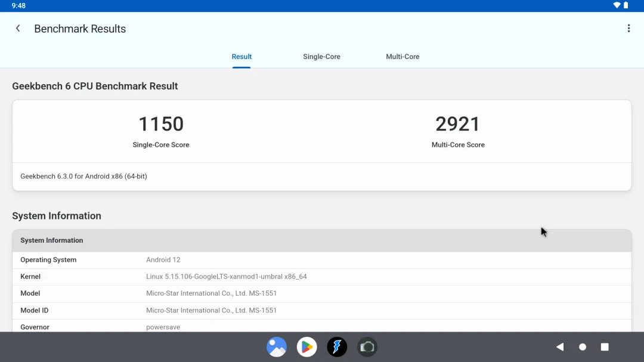Tap the Governor powersave row
This screenshot has width=644, height=362.
(x=322, y=327)
